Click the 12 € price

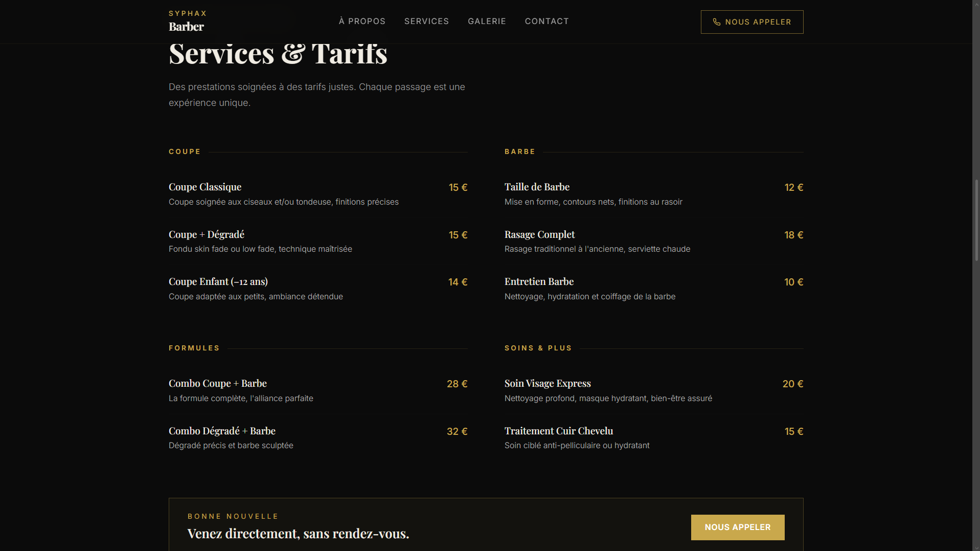(793, 188)
